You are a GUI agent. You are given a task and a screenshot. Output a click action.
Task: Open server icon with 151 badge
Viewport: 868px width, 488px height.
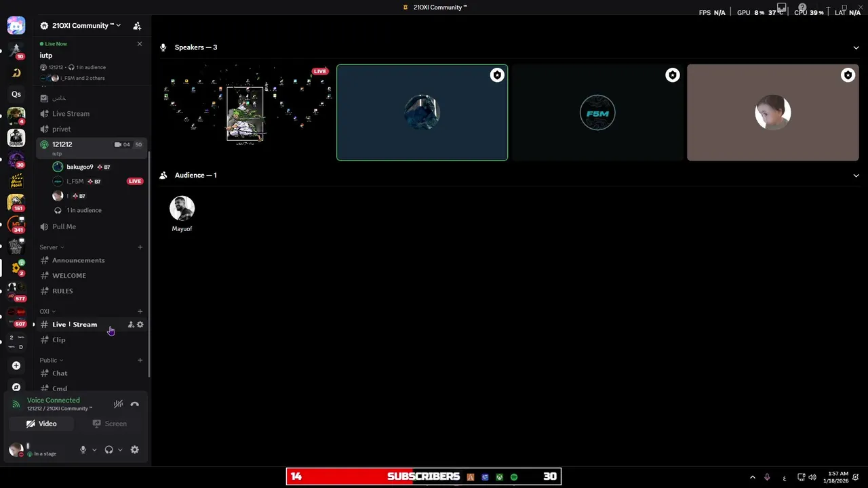tap(16, 202)
